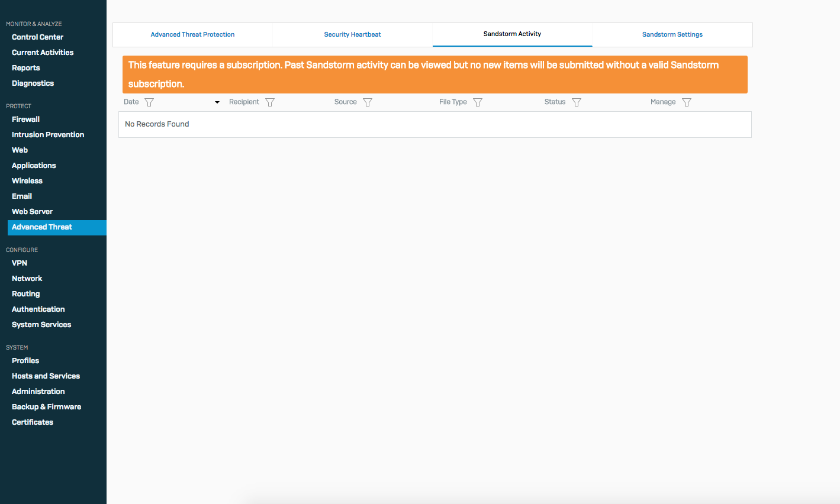The height and width of the screenshot is (504, 840).
Task: Go to Network configuration
Action: pos(27,279)
